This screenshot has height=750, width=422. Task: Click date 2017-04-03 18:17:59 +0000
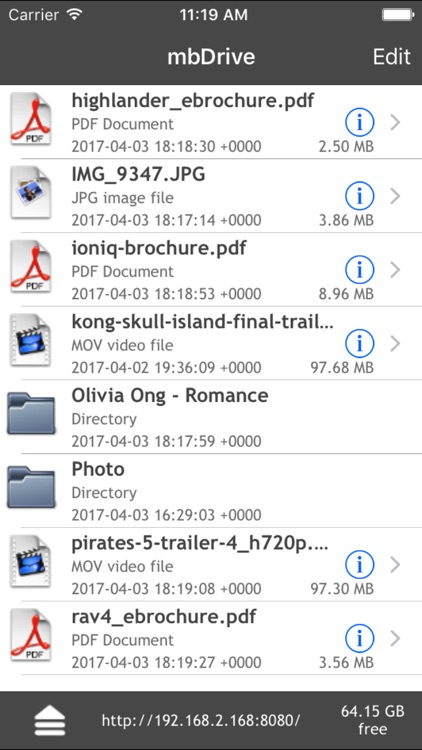point(167,441)
